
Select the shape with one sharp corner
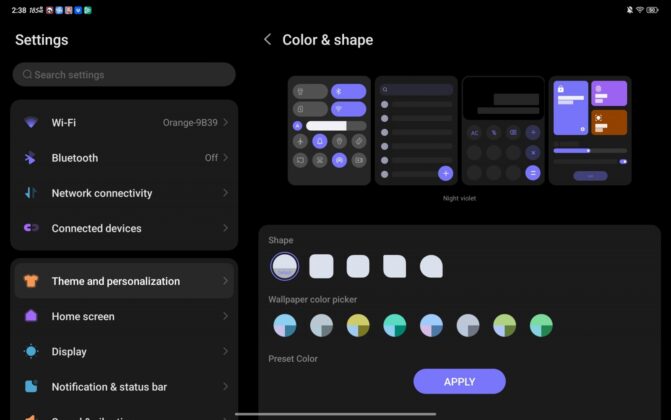tap(395, 266)
